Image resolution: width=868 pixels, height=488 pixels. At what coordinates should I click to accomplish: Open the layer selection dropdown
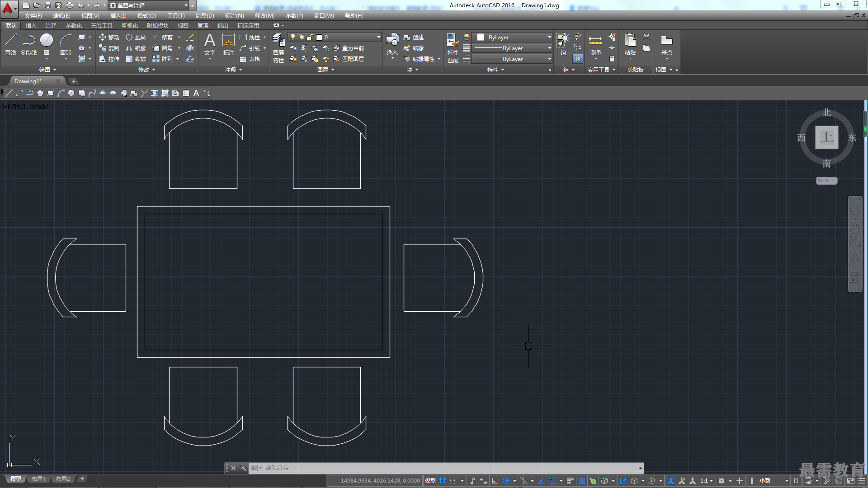click(335, 37)
